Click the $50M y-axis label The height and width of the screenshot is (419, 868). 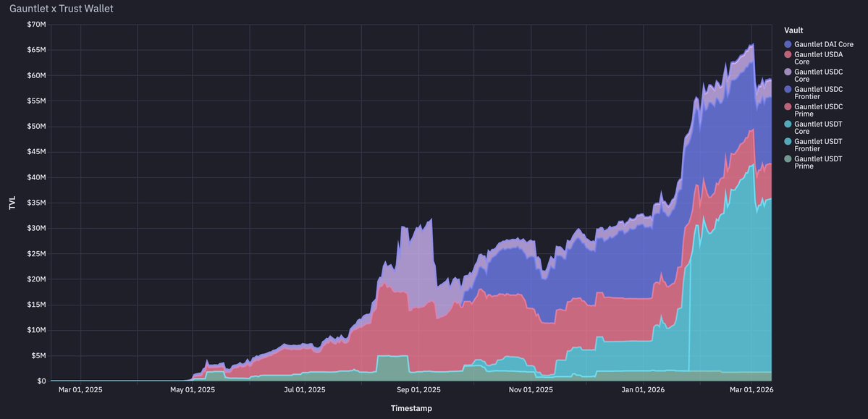tap(36, 126)
